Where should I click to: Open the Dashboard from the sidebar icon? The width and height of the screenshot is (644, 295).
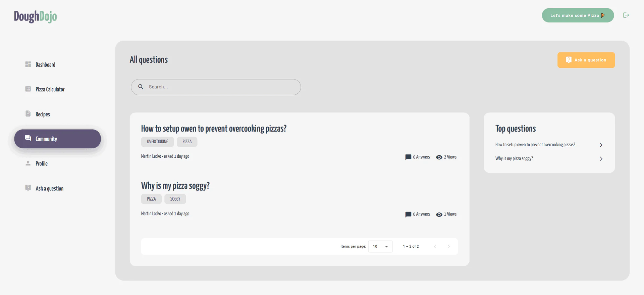(x=28, y=64)
